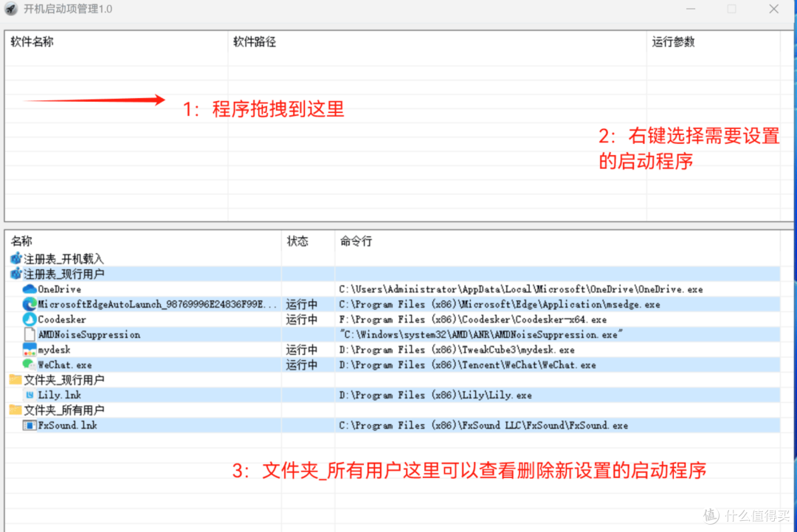The height and width of the screenshot is (532, 797).
Task: Click 运行中 status of WeChat.exe
Action: tap(301, 365)
